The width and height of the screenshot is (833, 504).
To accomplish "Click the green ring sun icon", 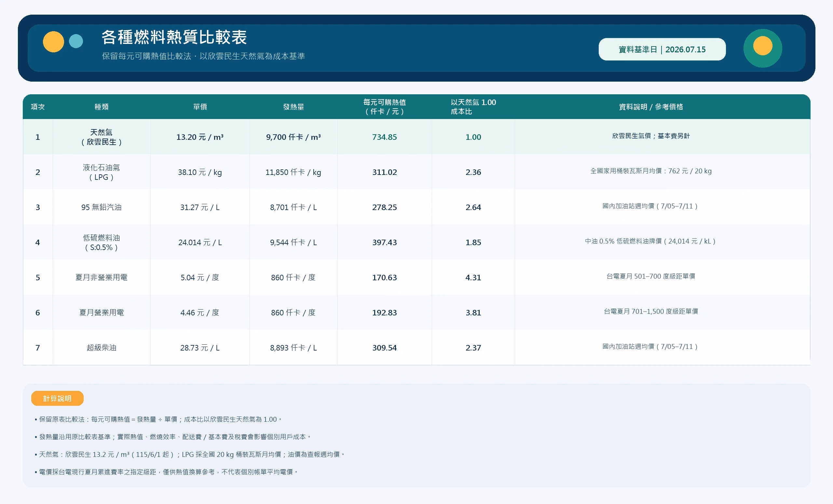I will point(763,48).
